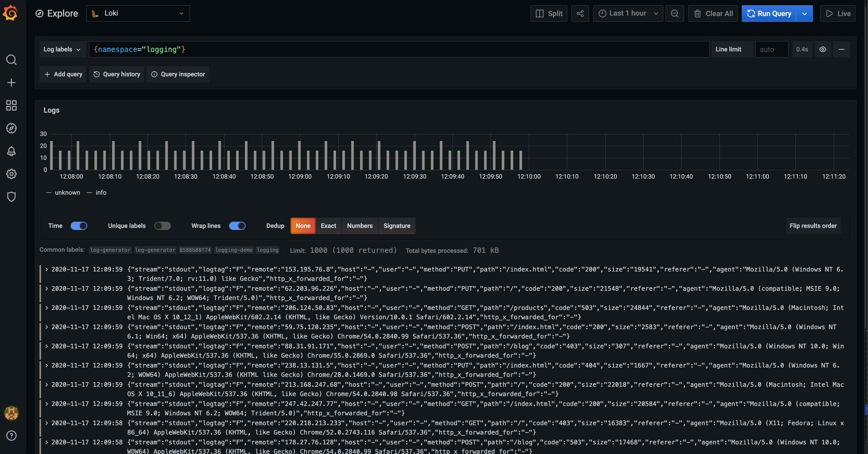Open the Configuration gear icon
868x454 pixels.
point(11,174)
